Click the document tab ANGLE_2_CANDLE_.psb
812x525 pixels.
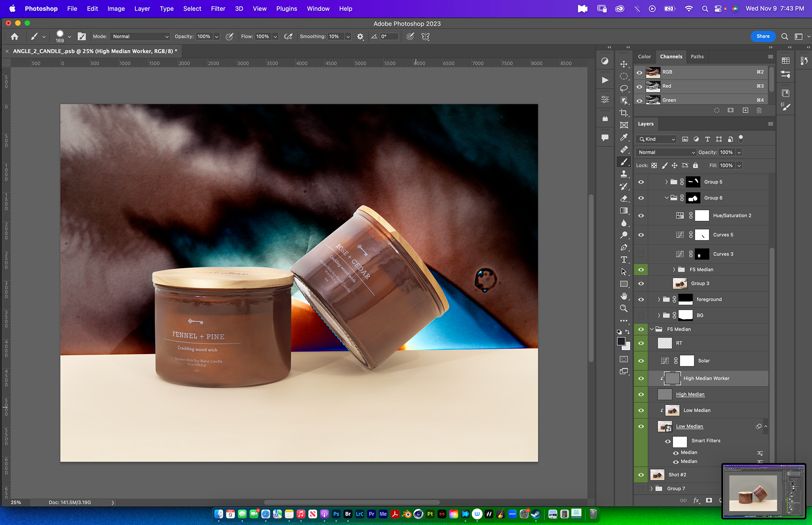[x=95, y=51]
